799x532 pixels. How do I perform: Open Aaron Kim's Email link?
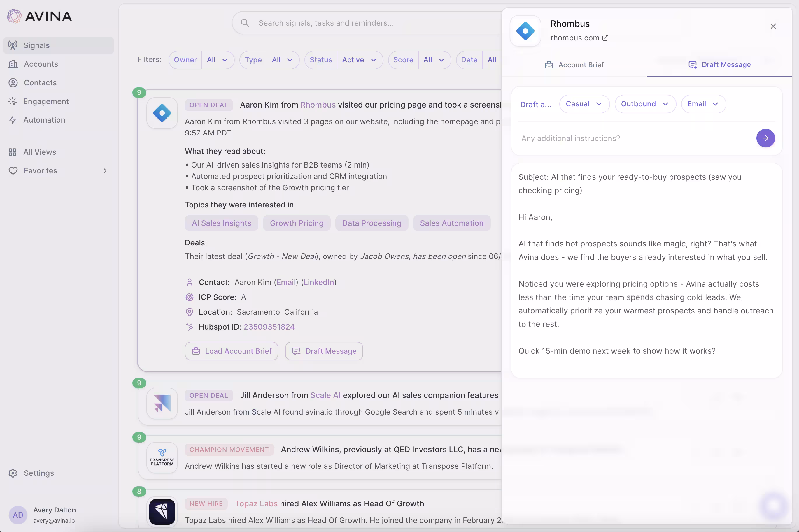pyautogui.click(x=286, y=282)
